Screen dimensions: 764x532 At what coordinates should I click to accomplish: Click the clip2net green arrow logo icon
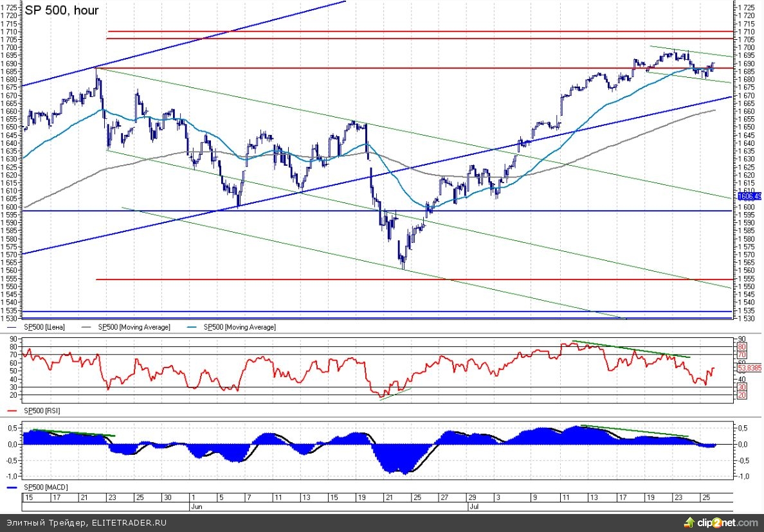click(x=689, y=522)
